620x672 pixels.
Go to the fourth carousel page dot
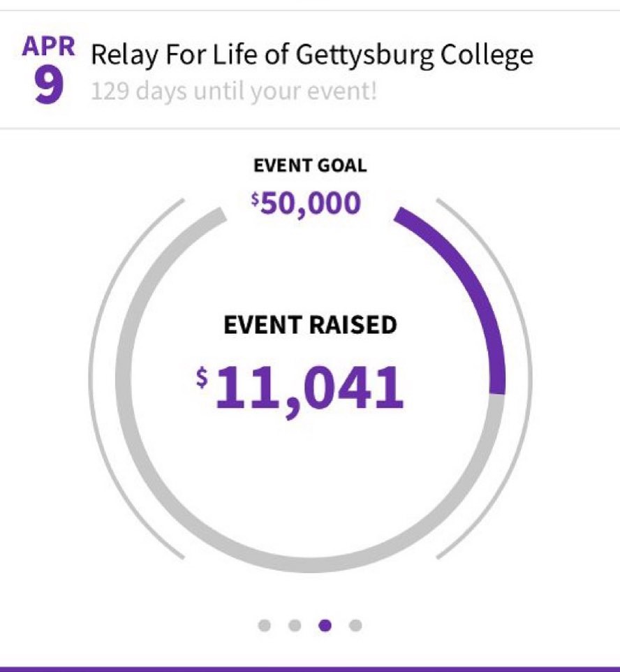click(355, 625)
